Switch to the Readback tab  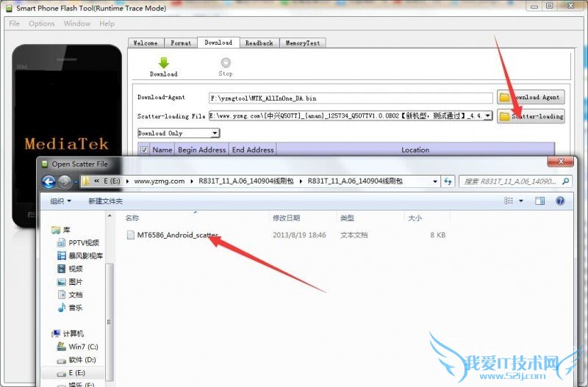[x=259, y=43]
